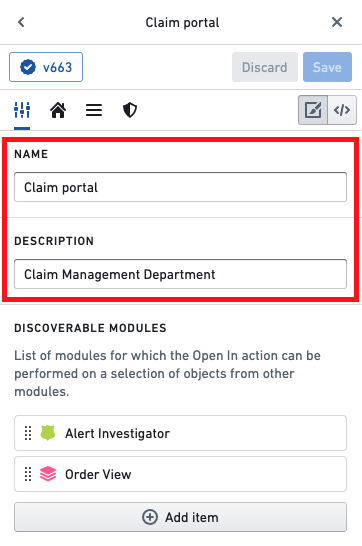The width and height of the screenshot is (362, 546).
Task: Click the Order View drag handle
Action: (x=28, y=474)
